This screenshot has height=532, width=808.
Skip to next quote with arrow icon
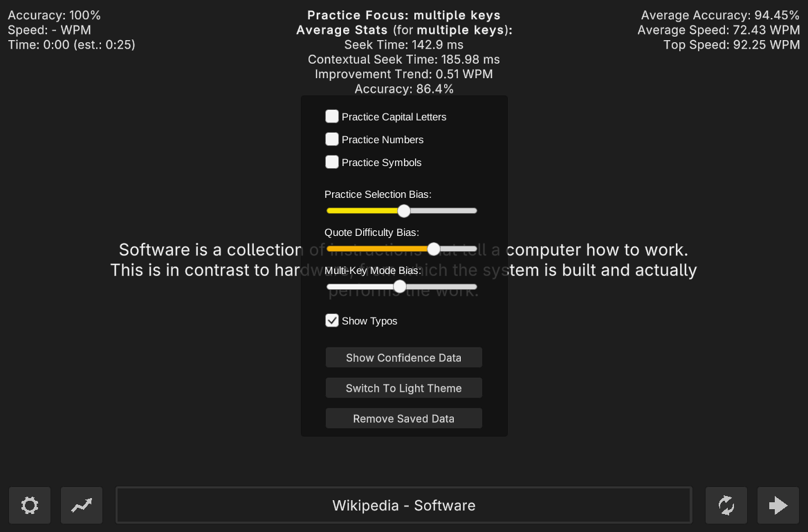click(778, 505)
